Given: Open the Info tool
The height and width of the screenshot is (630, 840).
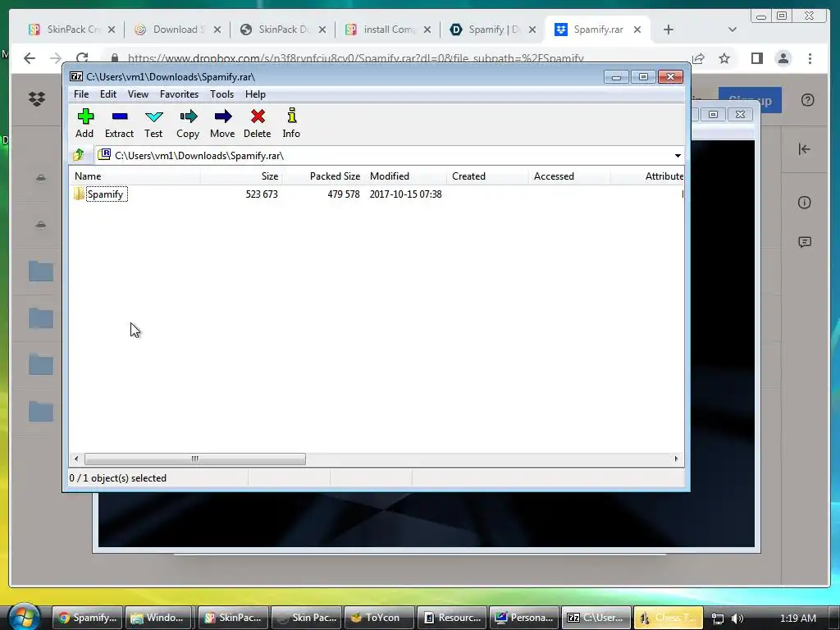Looking at the screenshot, I should pos(291,123).
